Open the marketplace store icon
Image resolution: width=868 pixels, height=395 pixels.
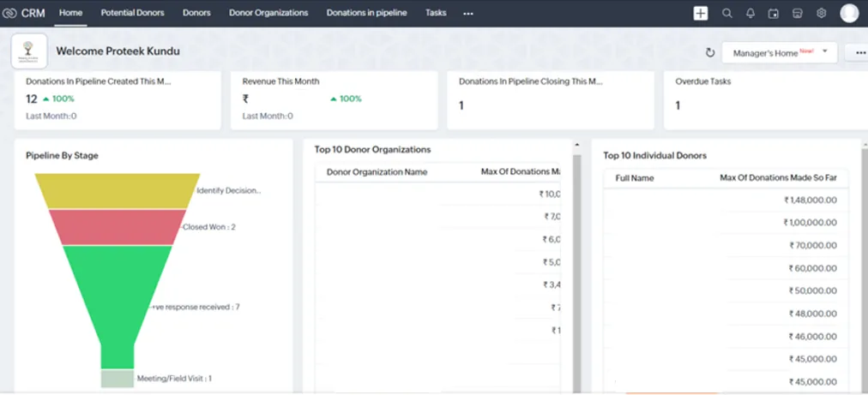(797, 13)
